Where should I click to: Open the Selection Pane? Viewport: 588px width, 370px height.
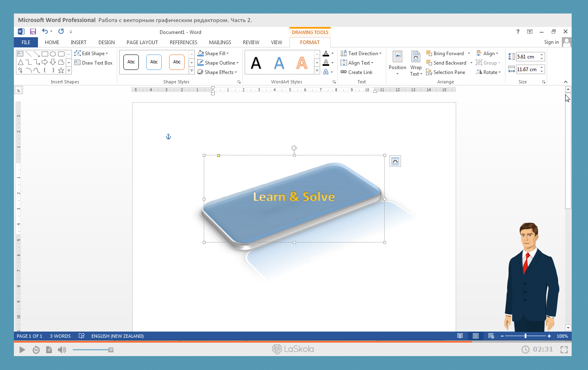click(445, 72)
